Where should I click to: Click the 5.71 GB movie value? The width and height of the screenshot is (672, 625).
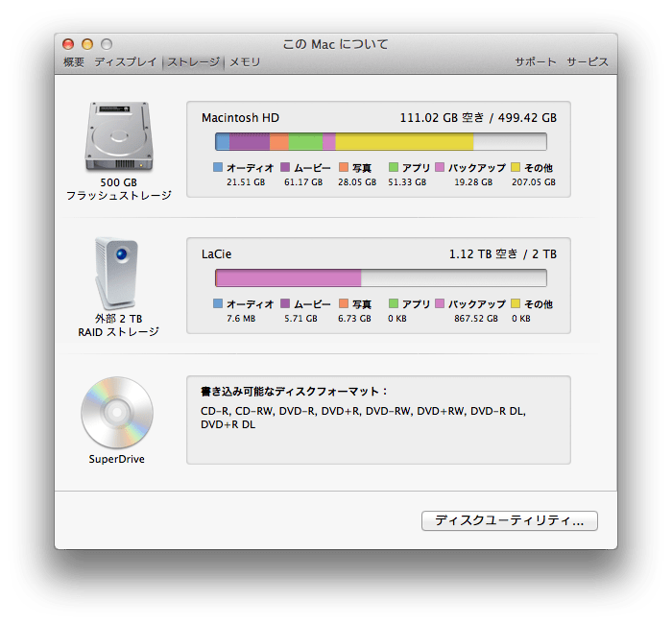pyautogui.click(x=300, y=319)
